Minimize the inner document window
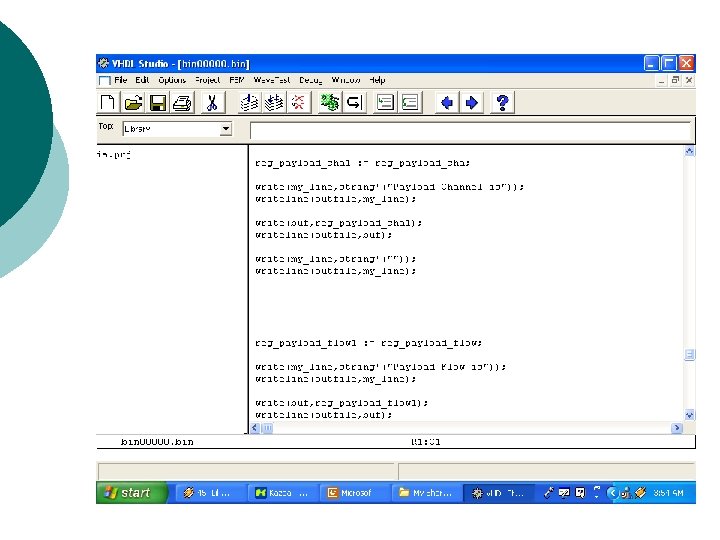This screenshot has width=720, height=540. (661, 80)
